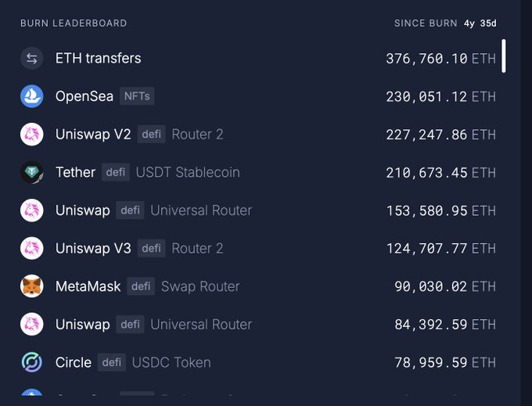This screenshot has width=532, height=406.
Task: Select the NFTs tag beside OpenSea
Action: point(137,96)
